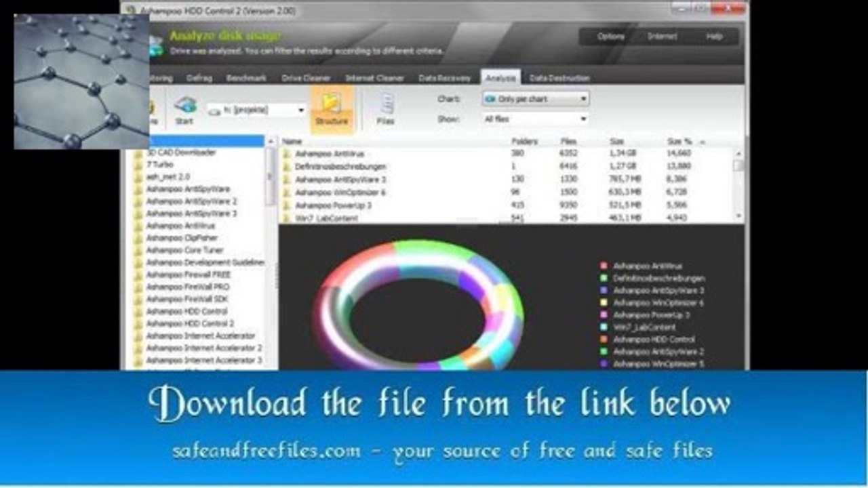
Task: Open the Defrag tab
Action: (199, 78)
